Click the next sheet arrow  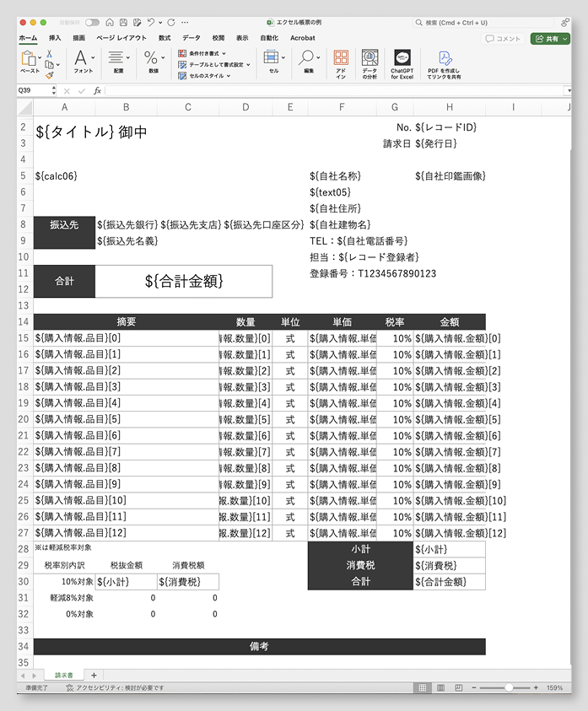34,676
